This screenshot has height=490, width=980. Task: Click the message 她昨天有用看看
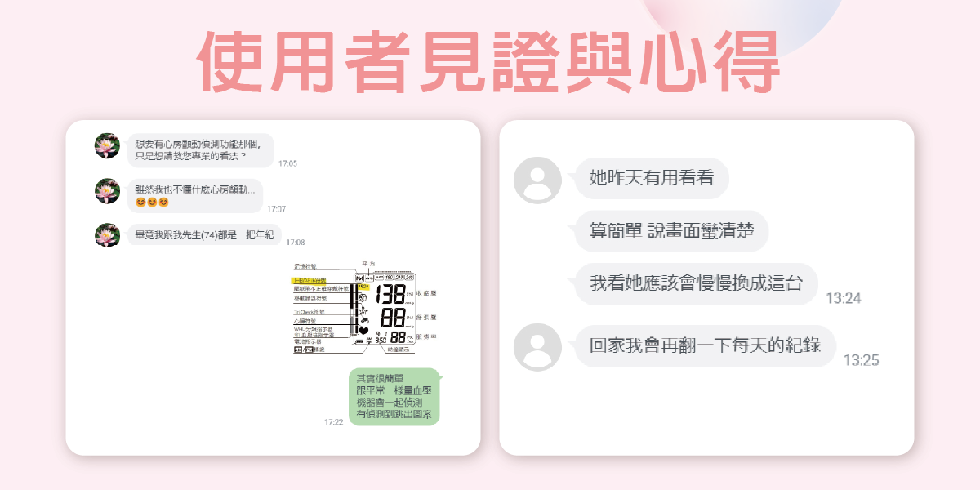coord(652,178)
